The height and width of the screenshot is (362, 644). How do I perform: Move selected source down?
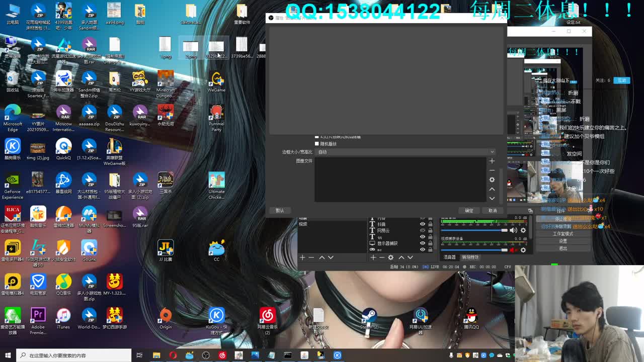click(410, 257)
